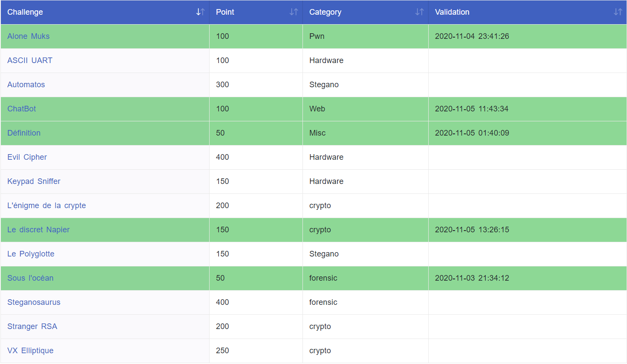Viewport: 627px width, 364px height.
Task: Open the Steganosaurus challenge
Action: coord(34,302)
